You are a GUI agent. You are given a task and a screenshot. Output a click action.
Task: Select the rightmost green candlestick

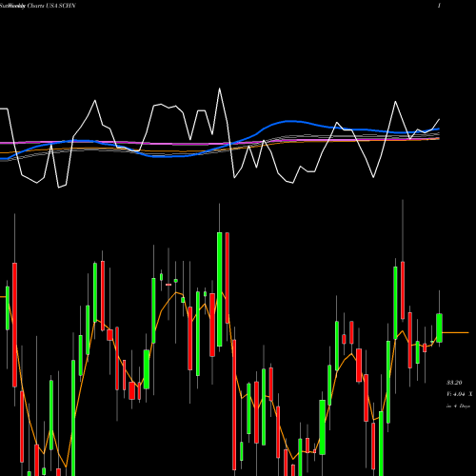pos(439,327)
